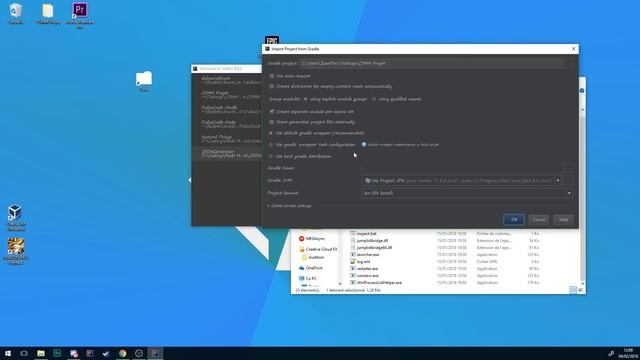Open Windows Start menu
The height and width of the screenshot is (360, 640).
click(8, 353)
